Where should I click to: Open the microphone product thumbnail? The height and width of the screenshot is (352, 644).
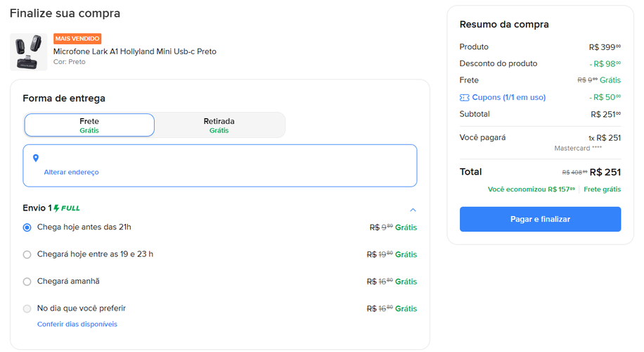28,52
